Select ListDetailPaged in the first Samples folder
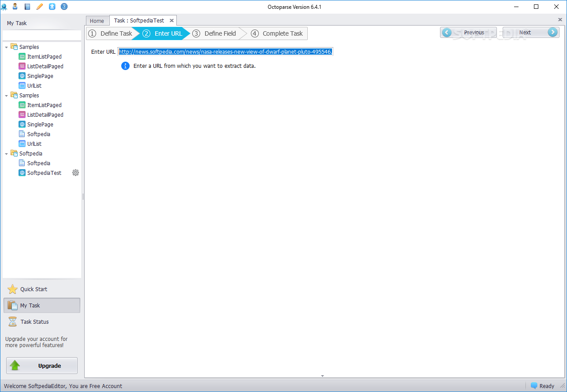567x392 pixels. tap(45, 67)
